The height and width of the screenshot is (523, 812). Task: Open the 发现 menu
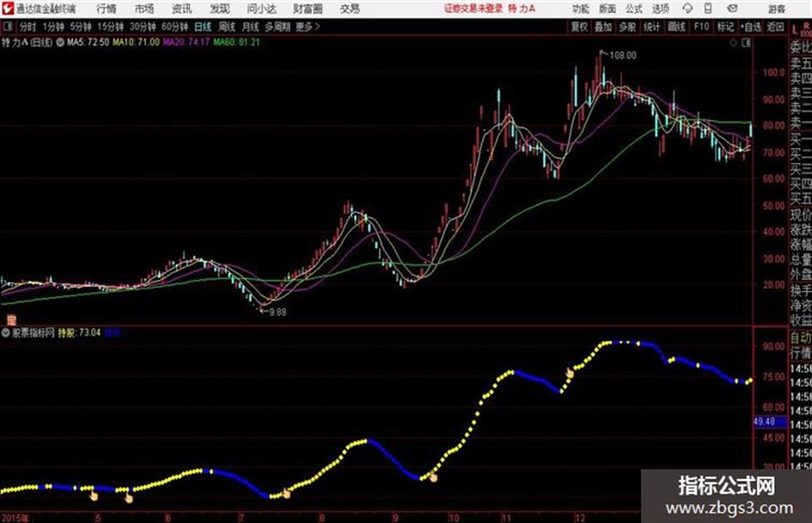tap(220, 9)
